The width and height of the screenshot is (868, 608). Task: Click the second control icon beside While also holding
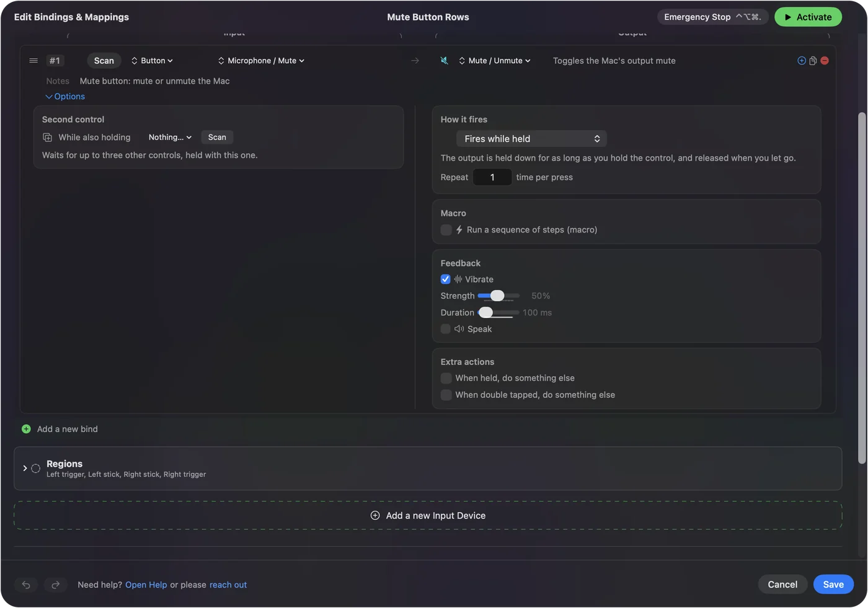click(47, 138)
